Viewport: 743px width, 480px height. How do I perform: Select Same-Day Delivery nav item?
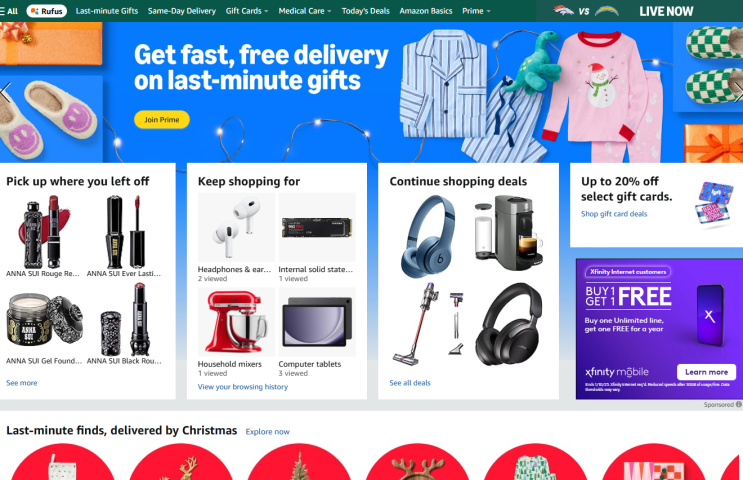point(181,11)
